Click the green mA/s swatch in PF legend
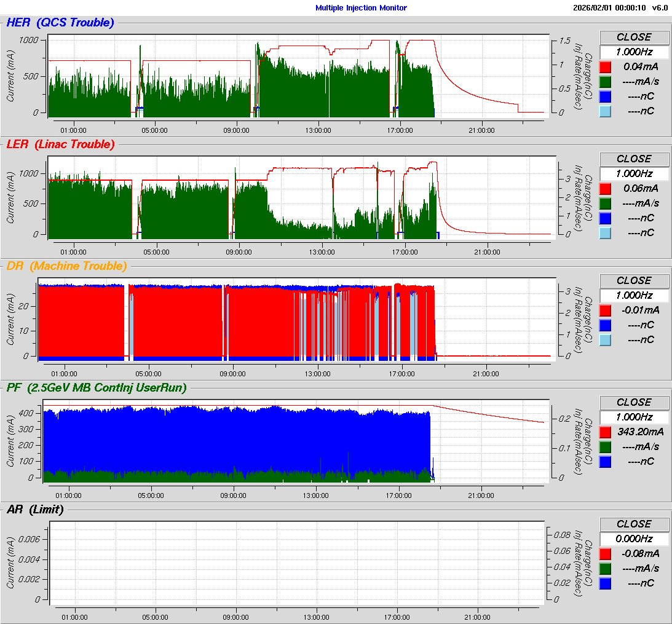 tap(606, 446)
